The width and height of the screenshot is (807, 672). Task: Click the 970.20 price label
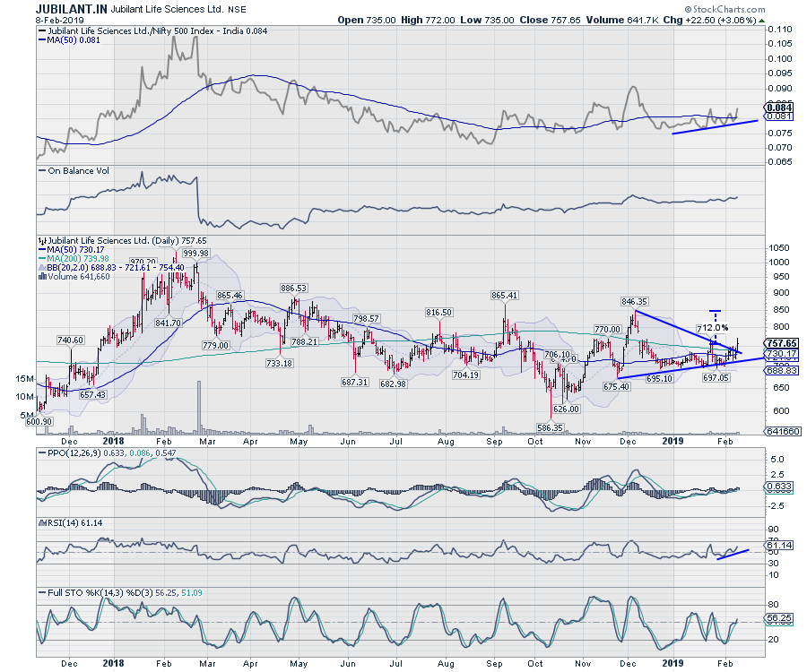(143, 262)
